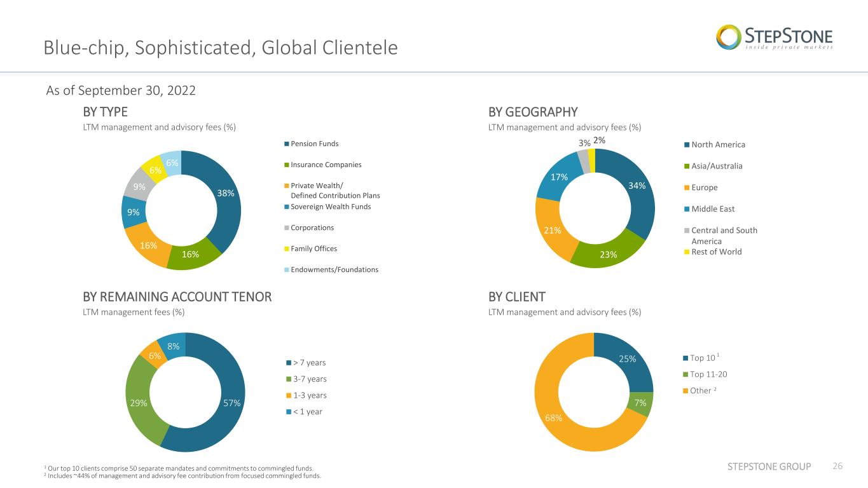
Task: Select the Pension Funds legend swatch
Action: (287, 144)
